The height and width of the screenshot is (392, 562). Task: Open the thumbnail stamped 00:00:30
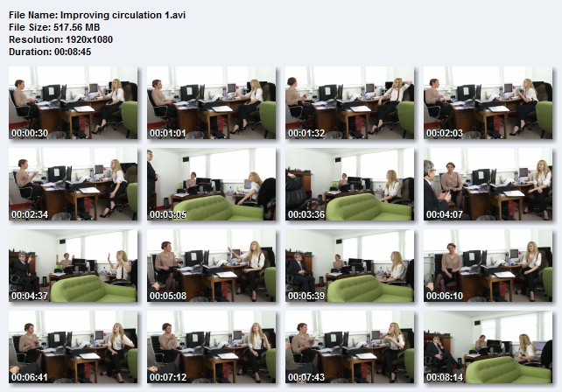(74, 103)
